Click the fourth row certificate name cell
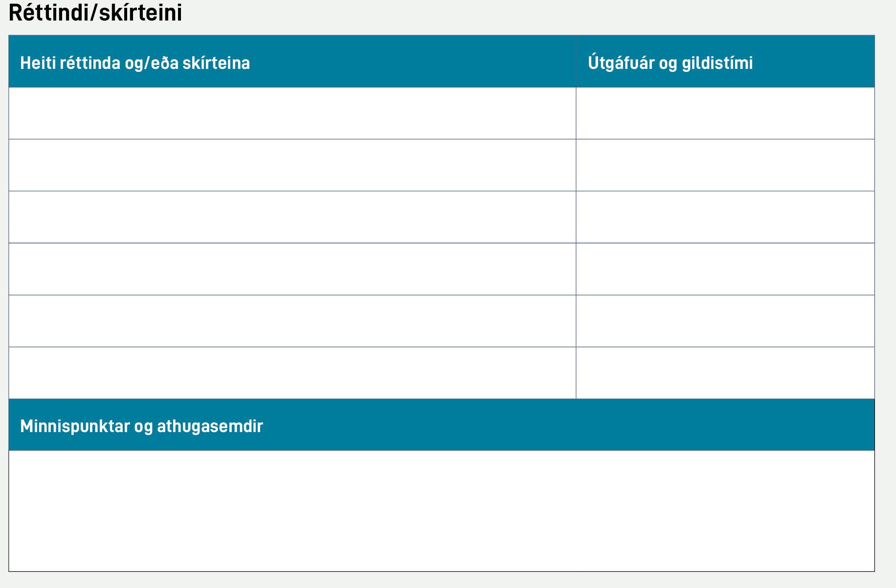 point(292,269)
